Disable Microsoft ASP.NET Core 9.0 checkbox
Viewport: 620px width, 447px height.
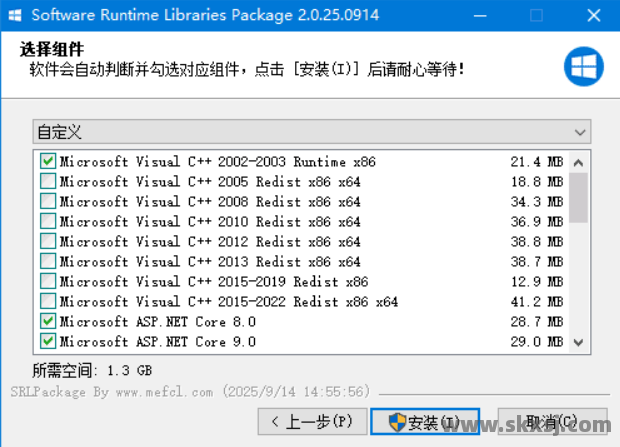[x=48, y=341]
